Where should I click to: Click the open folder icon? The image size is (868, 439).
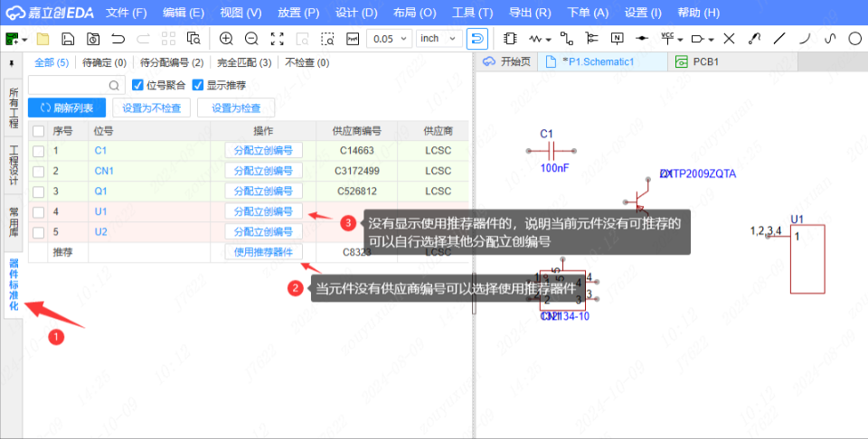(42, 39)
